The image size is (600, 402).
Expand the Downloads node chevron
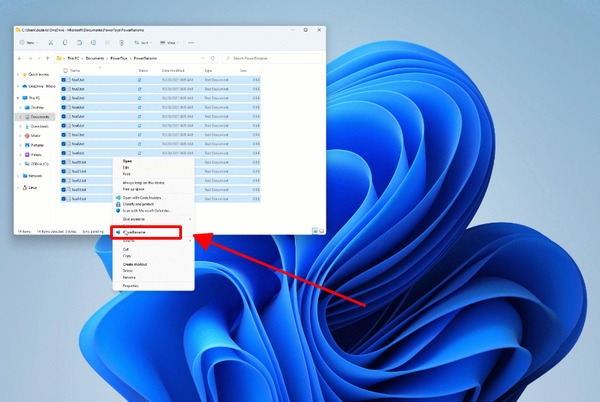pos(20,127)
